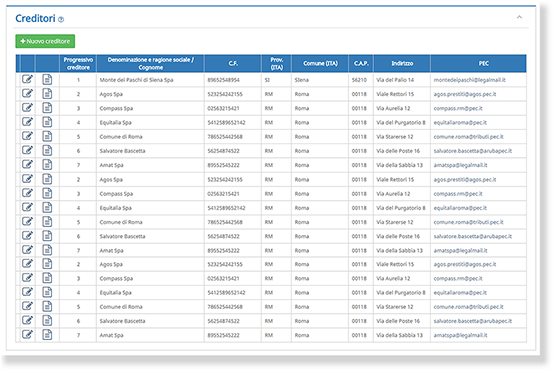This screenshot has height=371, width=555.
Task: Edit the last Agos Spa row
Action: click(x=28, y=264)
